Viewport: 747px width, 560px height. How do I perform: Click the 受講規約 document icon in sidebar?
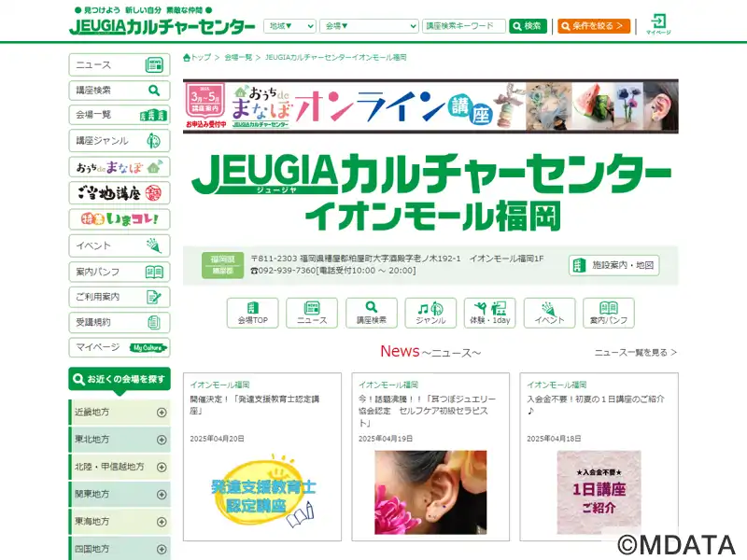[x=153, y=322]
